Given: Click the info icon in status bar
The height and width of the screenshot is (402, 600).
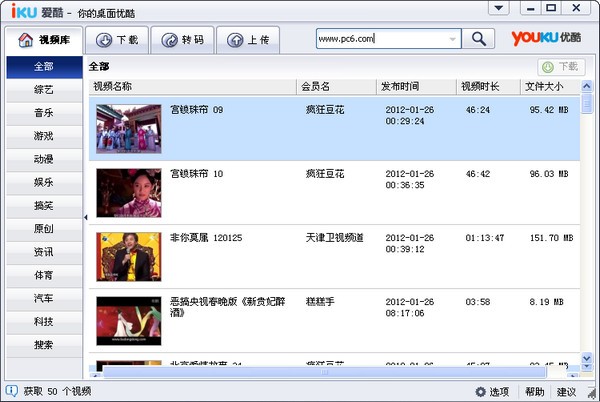Looking at the screenshot, I should pyautogui.click(x=11, y=391).
